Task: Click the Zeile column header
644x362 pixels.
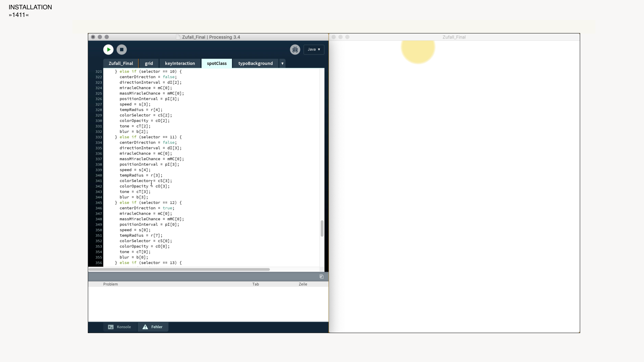Action: point(303,284)
